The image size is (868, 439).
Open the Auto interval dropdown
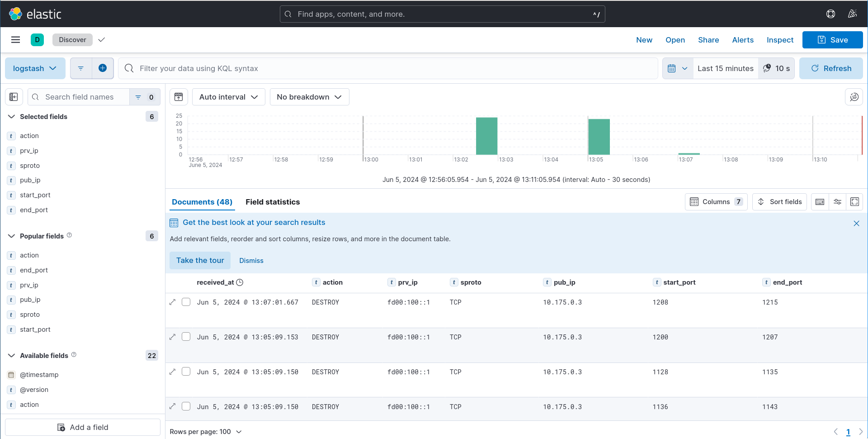pos(229,97)
